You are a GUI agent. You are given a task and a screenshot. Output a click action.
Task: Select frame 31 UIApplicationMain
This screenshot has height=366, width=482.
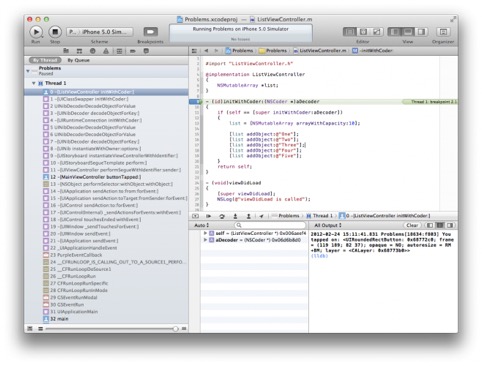pos(106,312)
